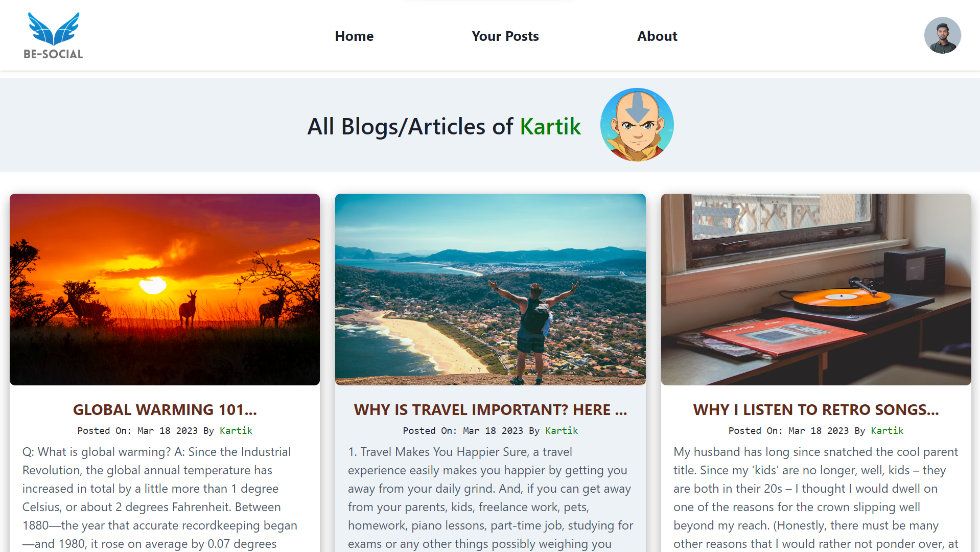Viewport: 980px width, 552px height.
Task: Click the global warming excerpt text
Action: click(160, 497)
